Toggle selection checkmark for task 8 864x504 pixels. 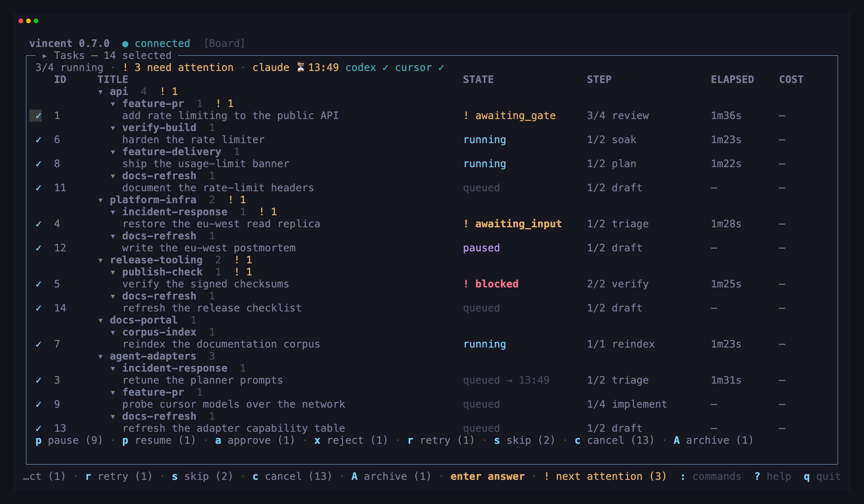(38, 164)
